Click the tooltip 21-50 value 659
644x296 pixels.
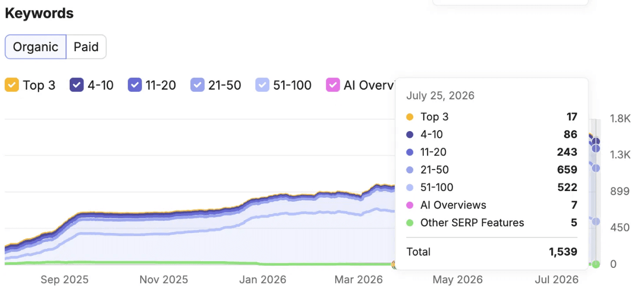(567, 170)
